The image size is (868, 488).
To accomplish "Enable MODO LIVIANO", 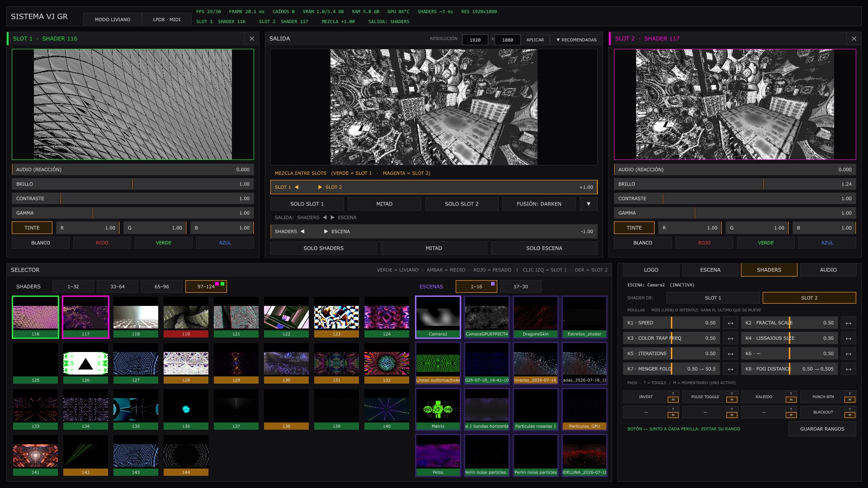I will 113,19.
